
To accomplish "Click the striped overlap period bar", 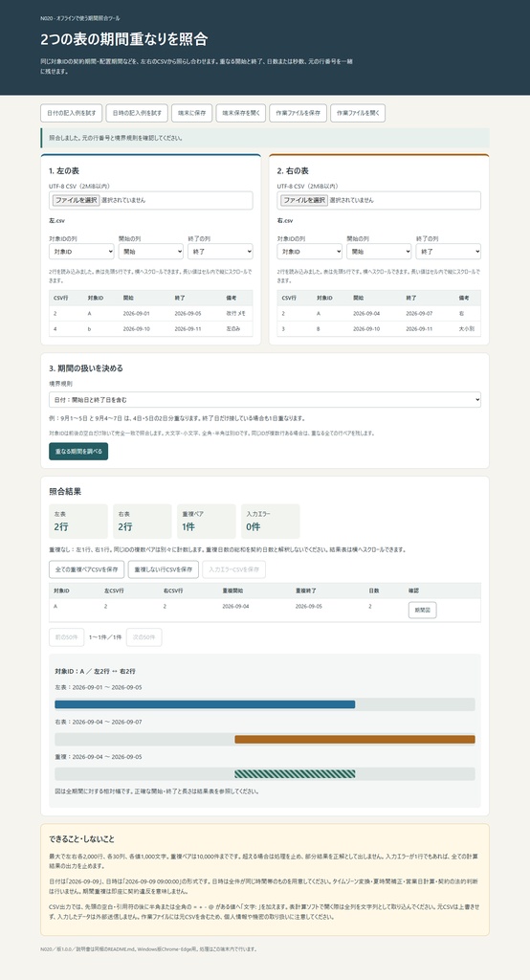I will pyautogui.click(x=295, y=773).
